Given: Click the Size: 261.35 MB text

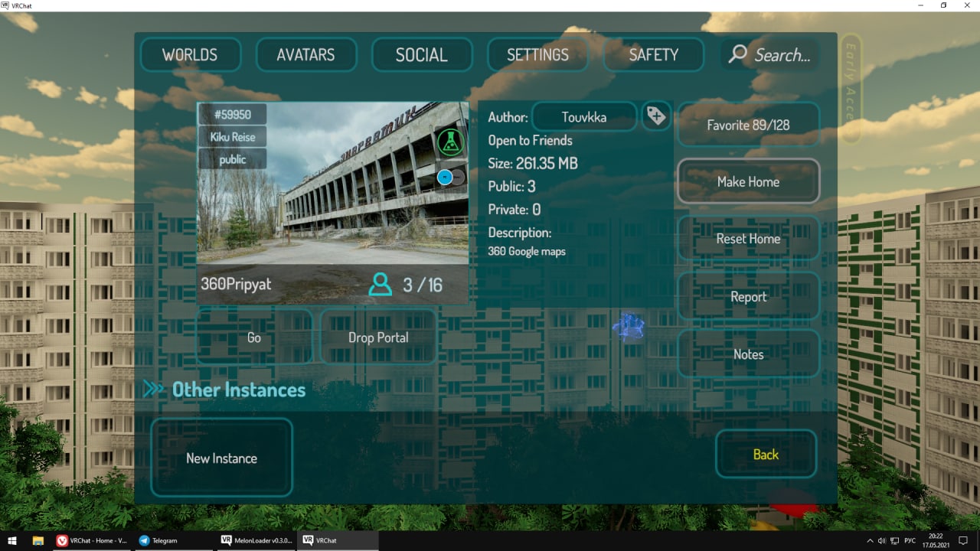Looking at the screenshot, I should (x=533, y=163).
